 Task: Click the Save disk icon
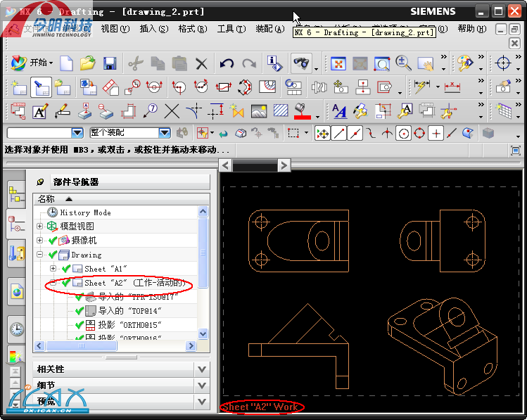coord(110,64)
